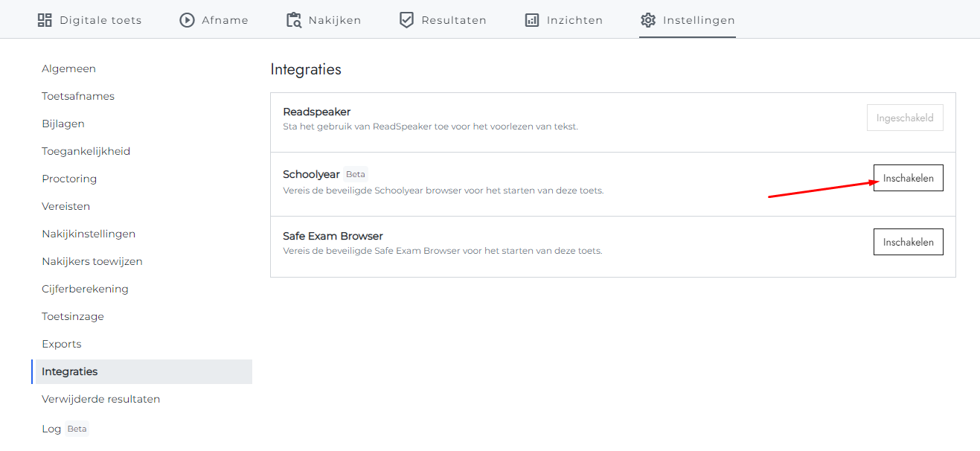Click the Schoolyear integration title

[311, 174]
